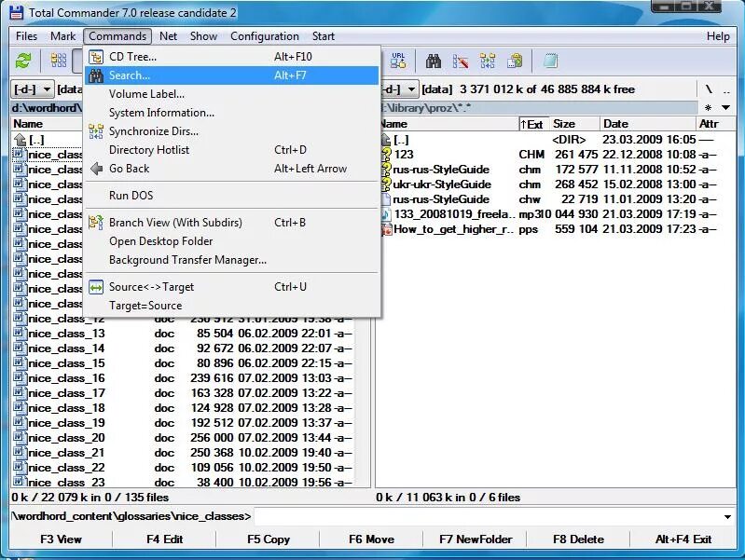Click help file icon of 123 CHM
The height and width of the screenshot is (560, 745).
pos(386,154)
